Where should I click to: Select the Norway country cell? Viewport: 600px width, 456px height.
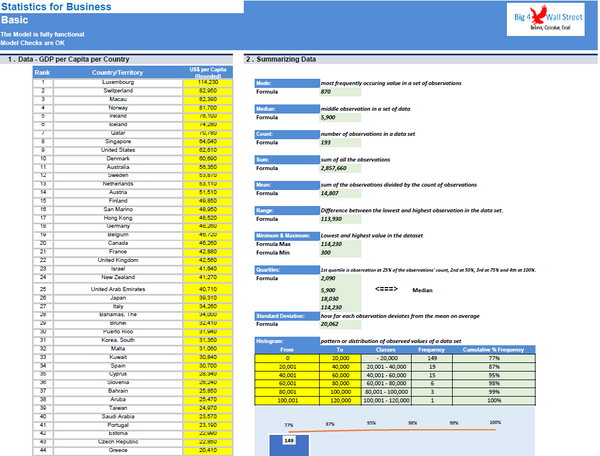(118, 108)
